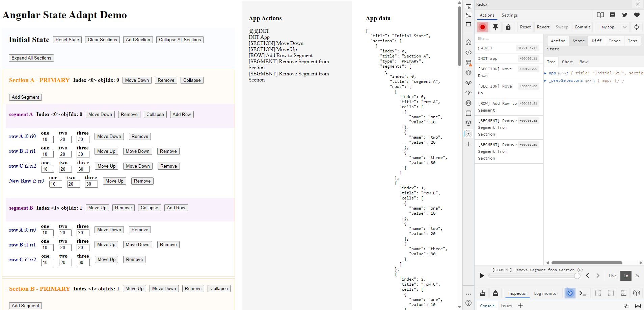Switch to the Trace inspector tab

pyautogui.click(x=614, y=41)
